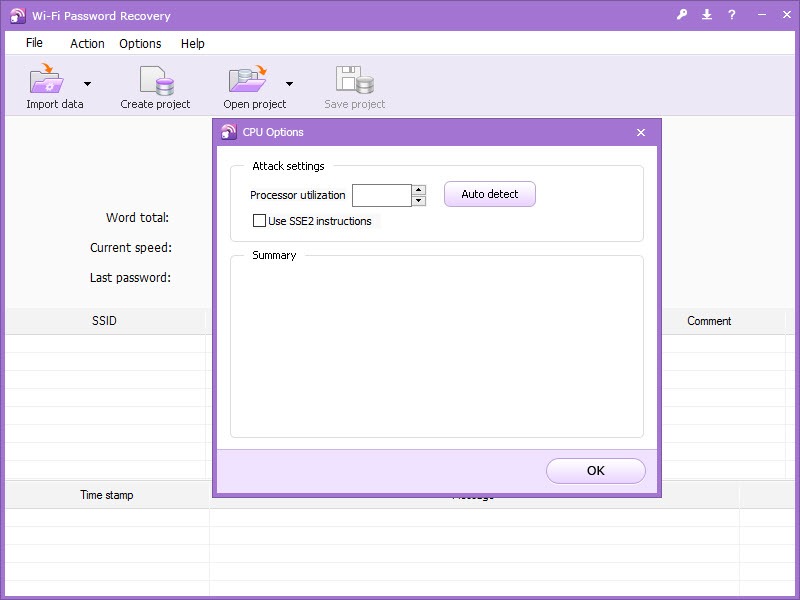Enable Use SSE2 instructions checkbox
This screenshot has height=600, width=800.
pos(259,220)
